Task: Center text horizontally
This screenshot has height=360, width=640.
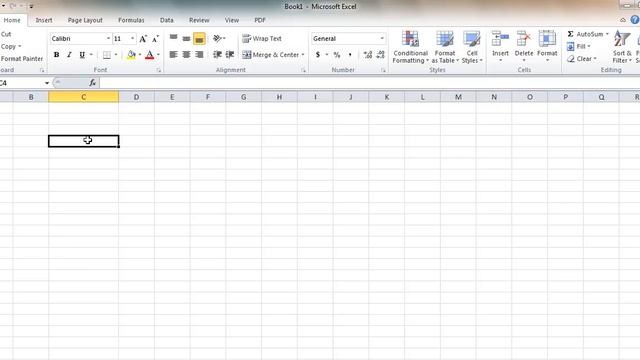Action: click(x=186, y=55)
